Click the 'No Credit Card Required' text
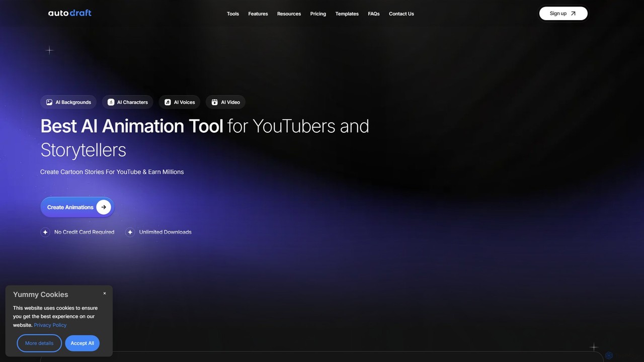 click(x=85, y=232)
